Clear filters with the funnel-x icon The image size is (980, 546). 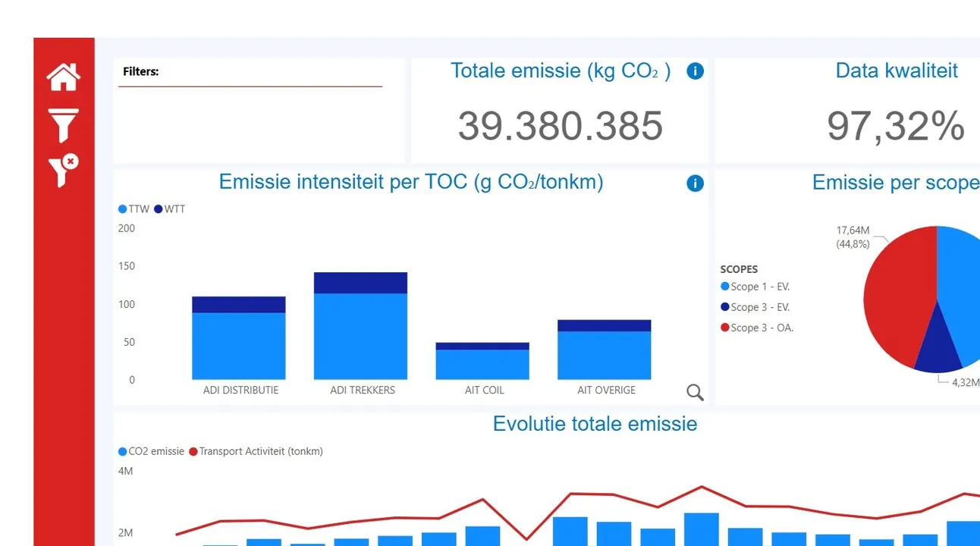[x=63, y=171]
